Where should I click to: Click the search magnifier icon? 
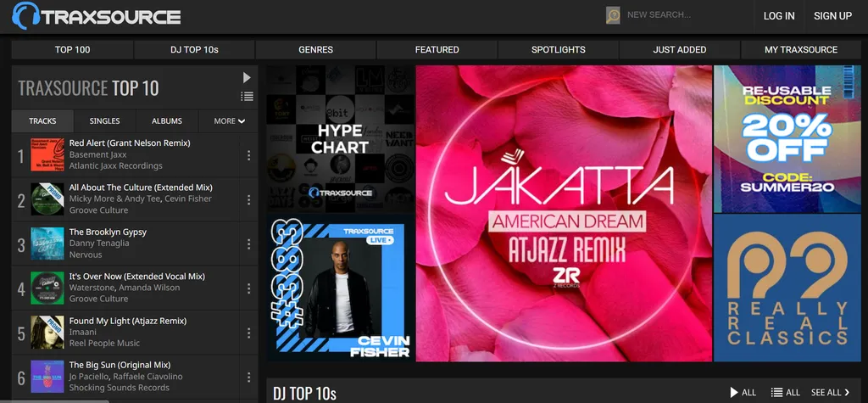(x=613, y=15)
